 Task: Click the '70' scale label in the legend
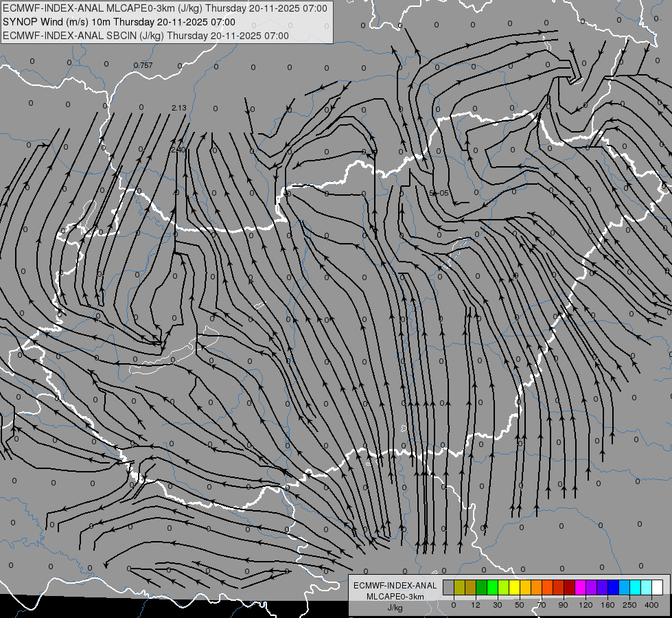click(x=542, y=605)
